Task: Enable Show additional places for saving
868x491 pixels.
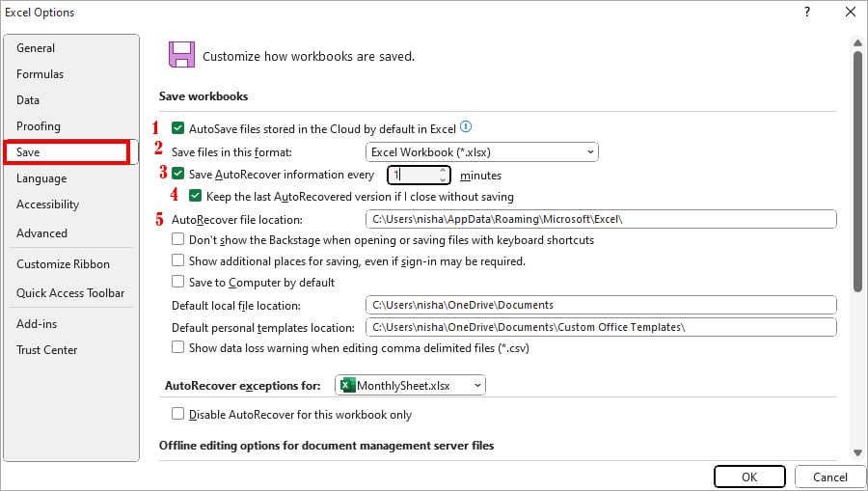Action: [x=177, y=260]
